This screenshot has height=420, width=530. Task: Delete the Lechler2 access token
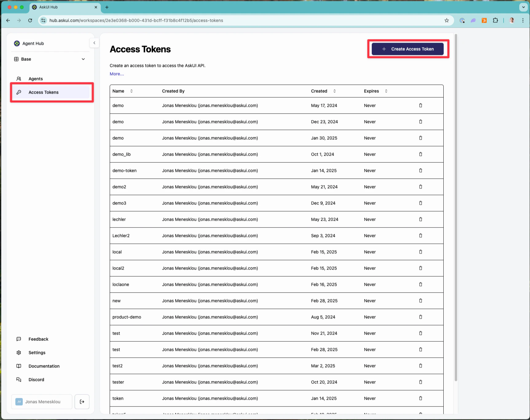click(x=421, y=235)
